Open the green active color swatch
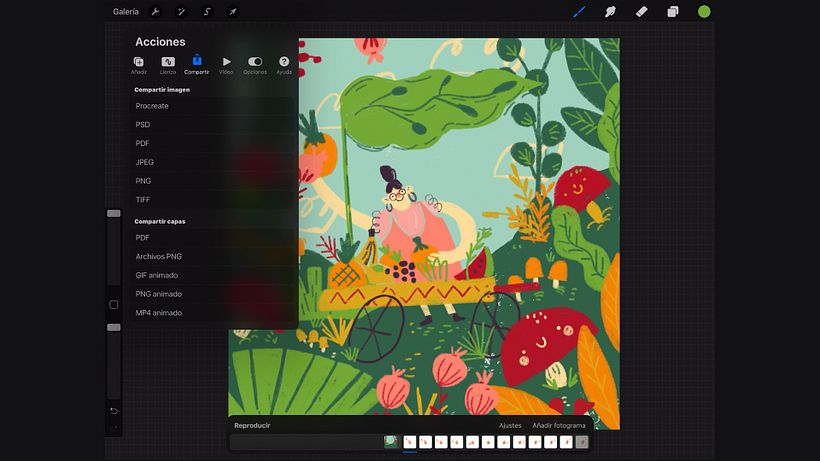 tap(704, 11)
